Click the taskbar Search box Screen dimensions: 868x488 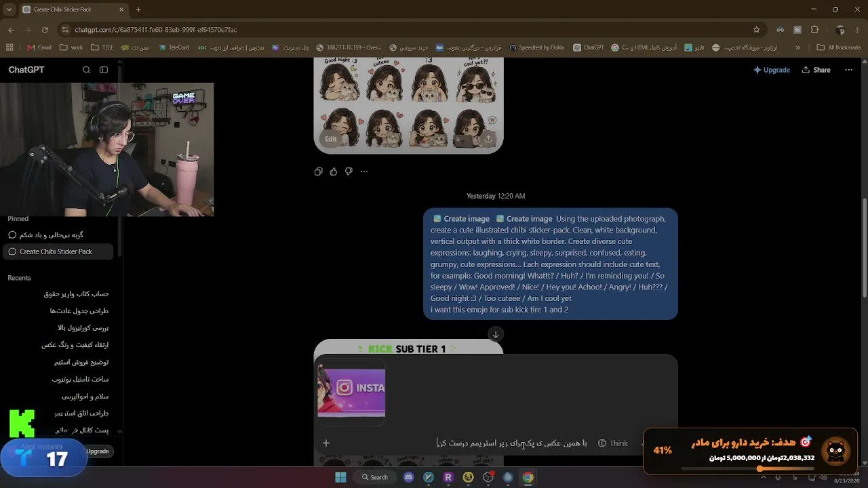(x=375, y=477)
